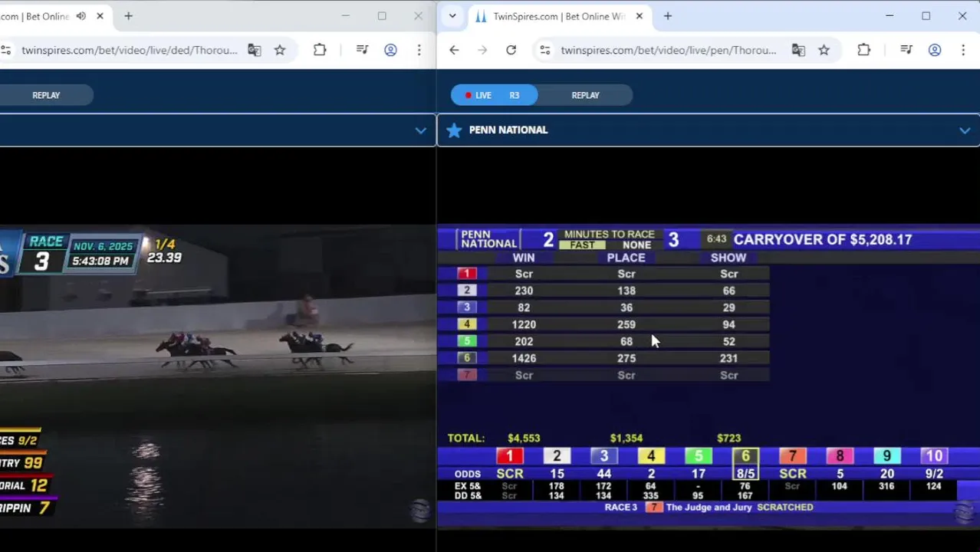Toggle the Penn National favorite star

click(454, 130)
